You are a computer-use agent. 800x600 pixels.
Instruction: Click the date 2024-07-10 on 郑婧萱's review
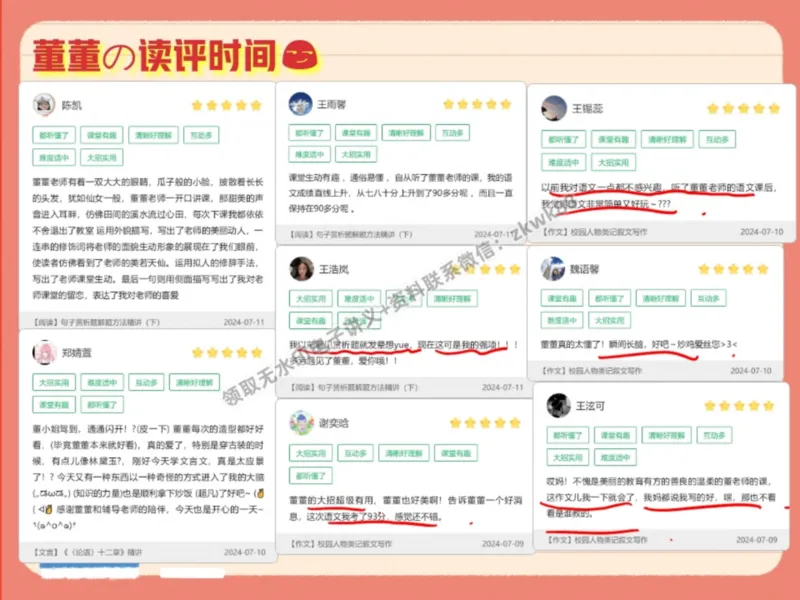pos(244,552)
